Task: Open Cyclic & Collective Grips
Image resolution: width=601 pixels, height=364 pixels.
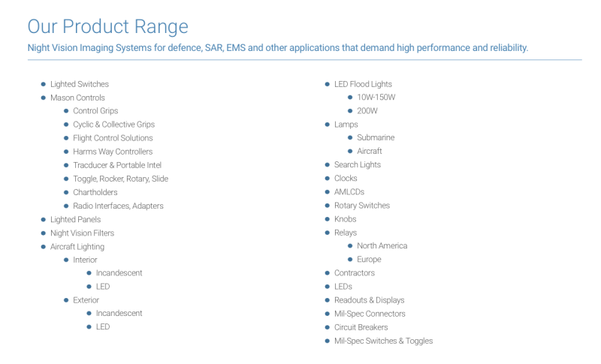Action: [x=113, y=125]
